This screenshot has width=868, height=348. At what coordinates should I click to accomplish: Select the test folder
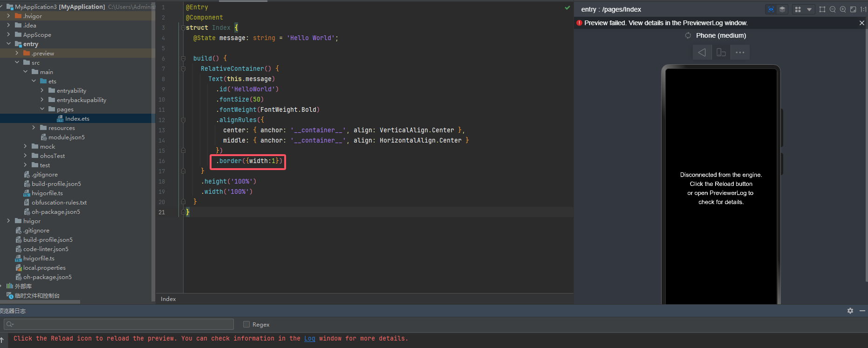pos(45,165)
